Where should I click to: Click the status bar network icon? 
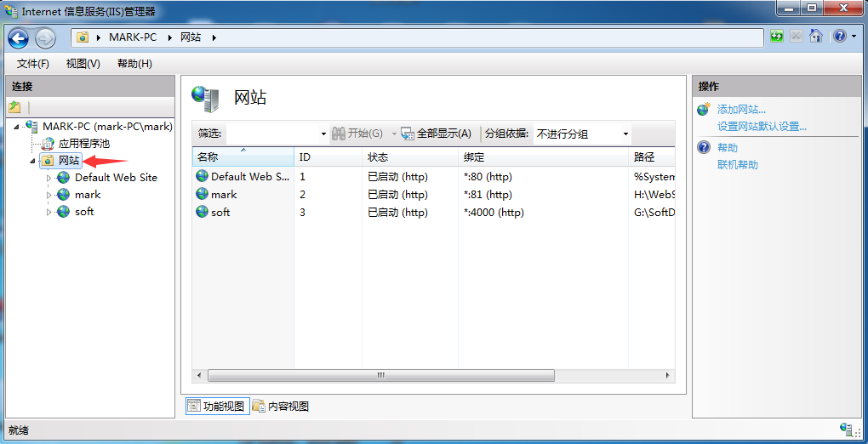tap(847, 429)
